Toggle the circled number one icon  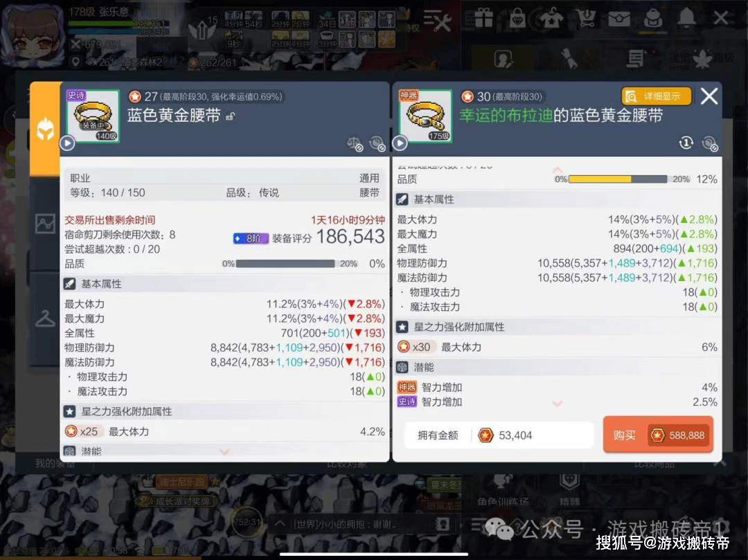coord(686,143)
